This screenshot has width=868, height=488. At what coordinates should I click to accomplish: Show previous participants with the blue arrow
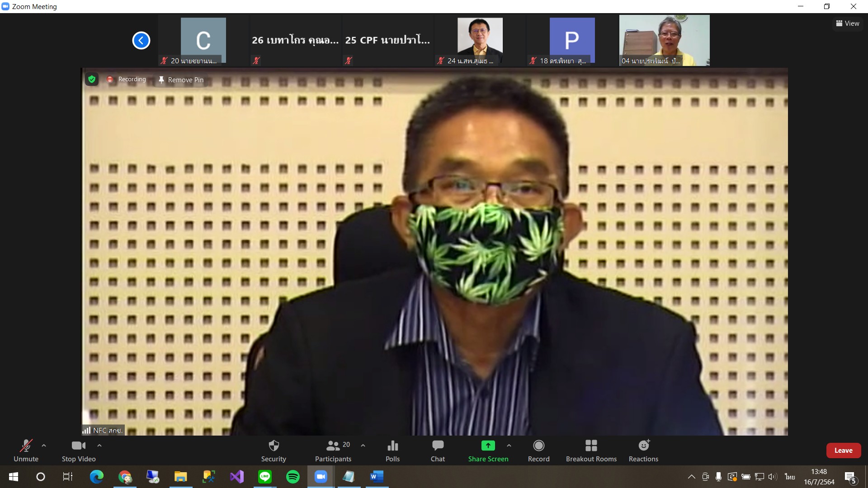(x=141, y=41)
